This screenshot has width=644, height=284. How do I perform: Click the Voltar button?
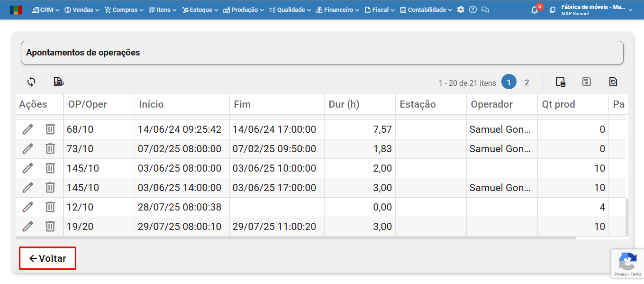tap(47, 258)
